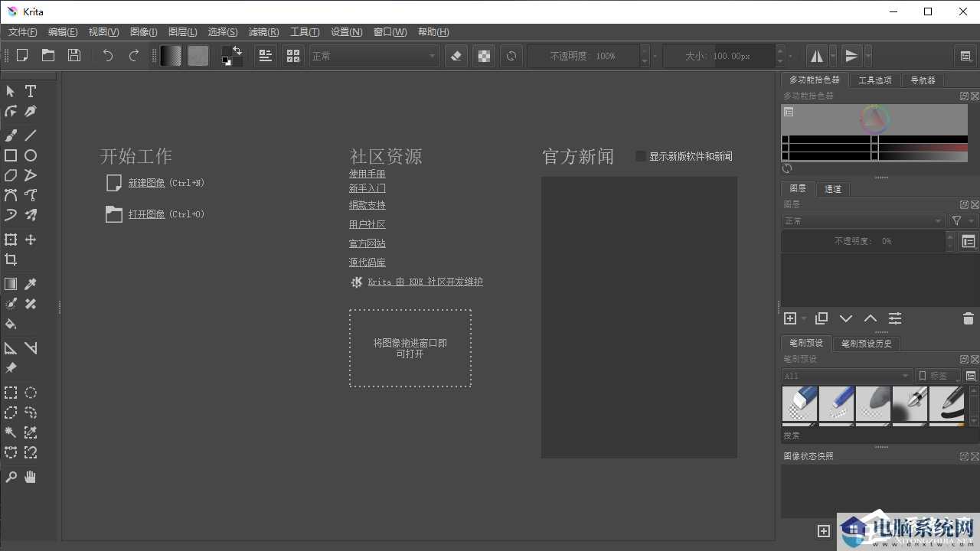Select the Zoom magnifier tool
Screen dimensions: 980x551
click(x=11, y=477)
